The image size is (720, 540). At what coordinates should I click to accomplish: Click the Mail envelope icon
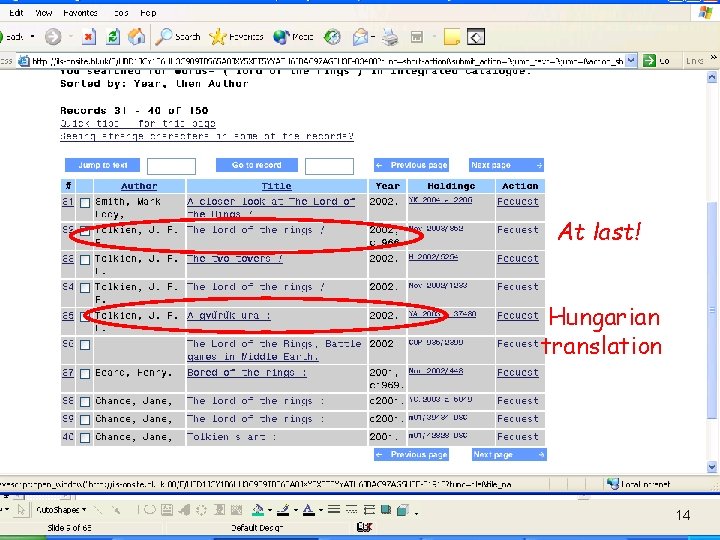tap(360, 37)
